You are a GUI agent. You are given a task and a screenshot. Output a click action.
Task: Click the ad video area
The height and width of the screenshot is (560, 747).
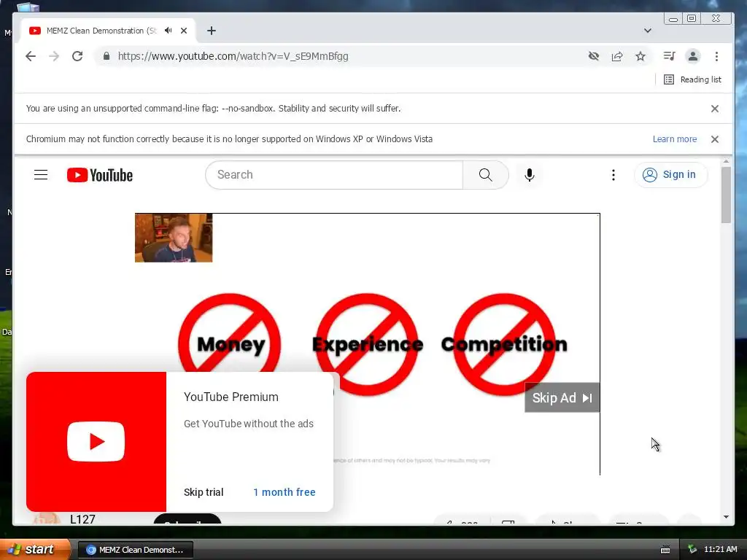point(368,344)
